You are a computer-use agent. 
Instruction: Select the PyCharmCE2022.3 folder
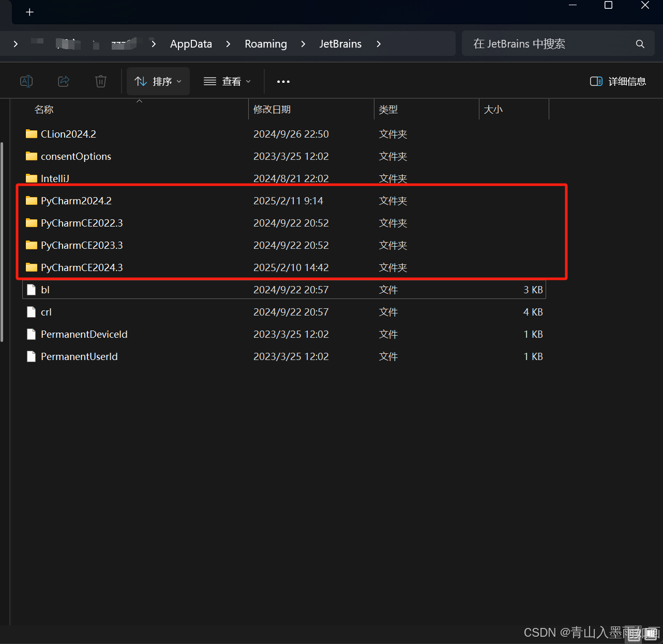[x=284, y=223]
